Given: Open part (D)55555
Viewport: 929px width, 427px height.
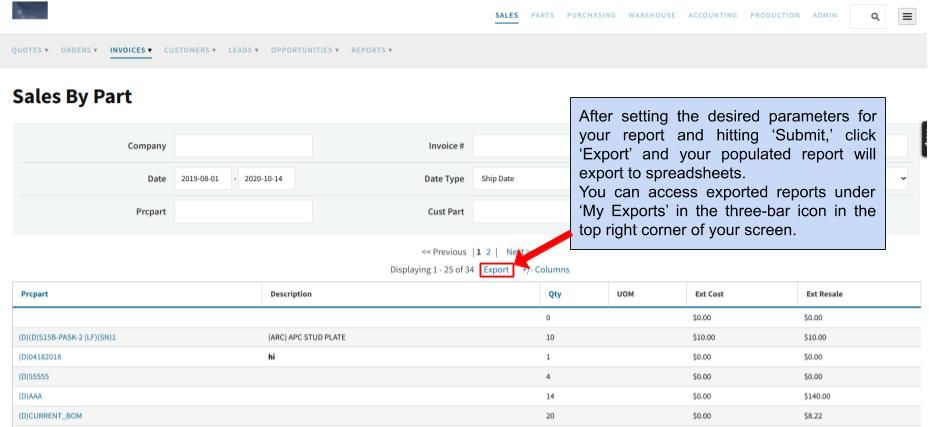Looking at the screenshot, I should pyautogui.click(x=34, y=376).
